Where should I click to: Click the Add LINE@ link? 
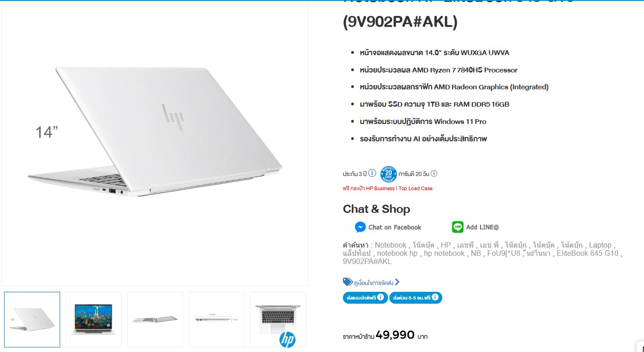482,227
